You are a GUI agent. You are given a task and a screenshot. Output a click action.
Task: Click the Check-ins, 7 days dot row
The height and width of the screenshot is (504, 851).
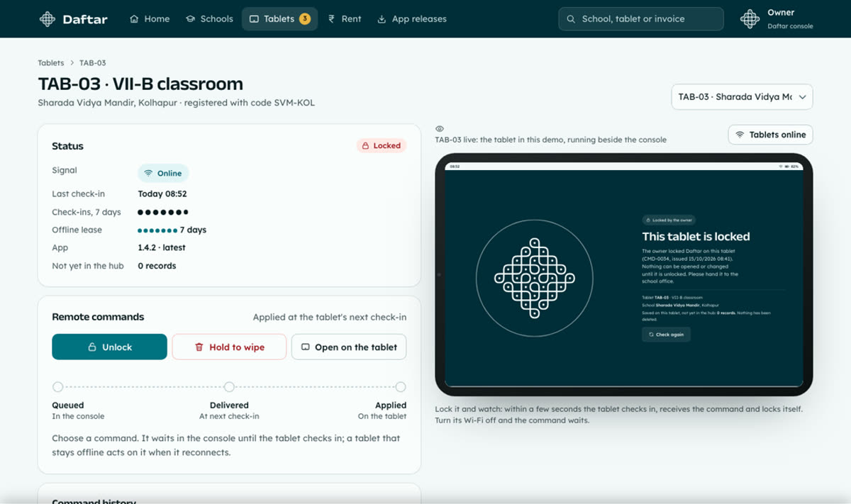[x=163, y=212]
